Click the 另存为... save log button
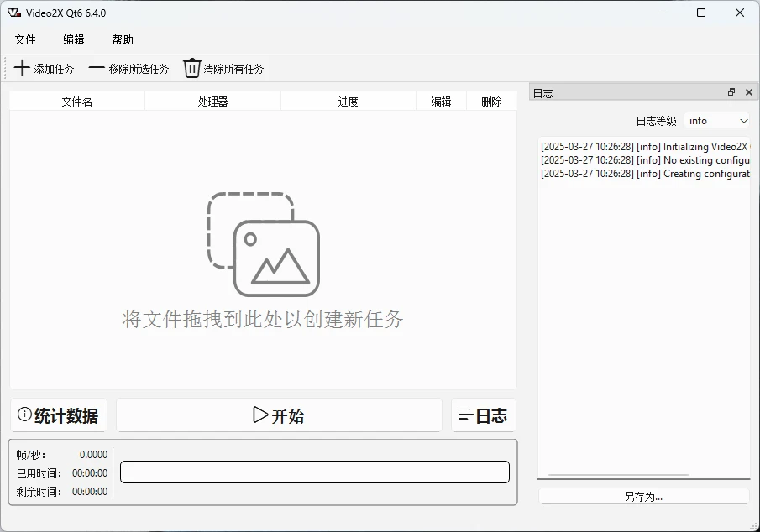760x532 pixels. 643,497
